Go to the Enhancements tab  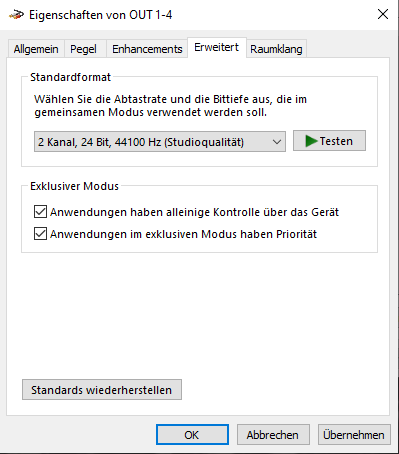click(147, 49)
